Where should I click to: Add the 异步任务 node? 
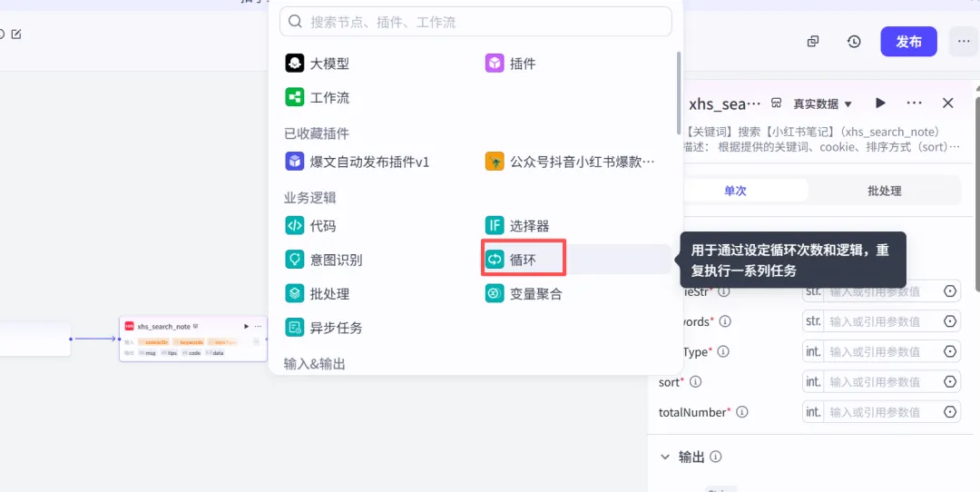tap(323, 327)
